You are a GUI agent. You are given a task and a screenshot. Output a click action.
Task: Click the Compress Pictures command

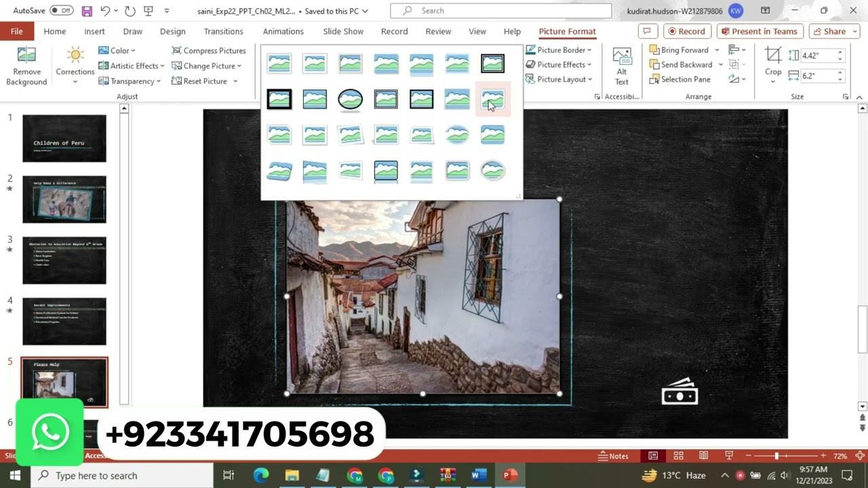coord(208,51)
